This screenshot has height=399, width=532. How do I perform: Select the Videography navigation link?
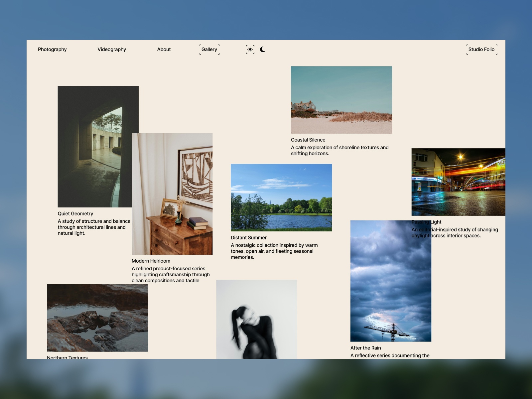(112, 49)
